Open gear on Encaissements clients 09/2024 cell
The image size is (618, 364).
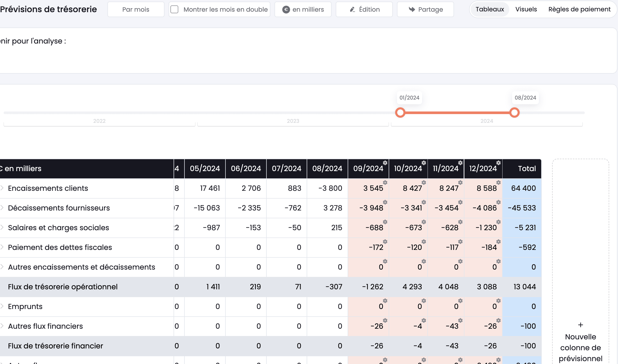tap(385, 183)
